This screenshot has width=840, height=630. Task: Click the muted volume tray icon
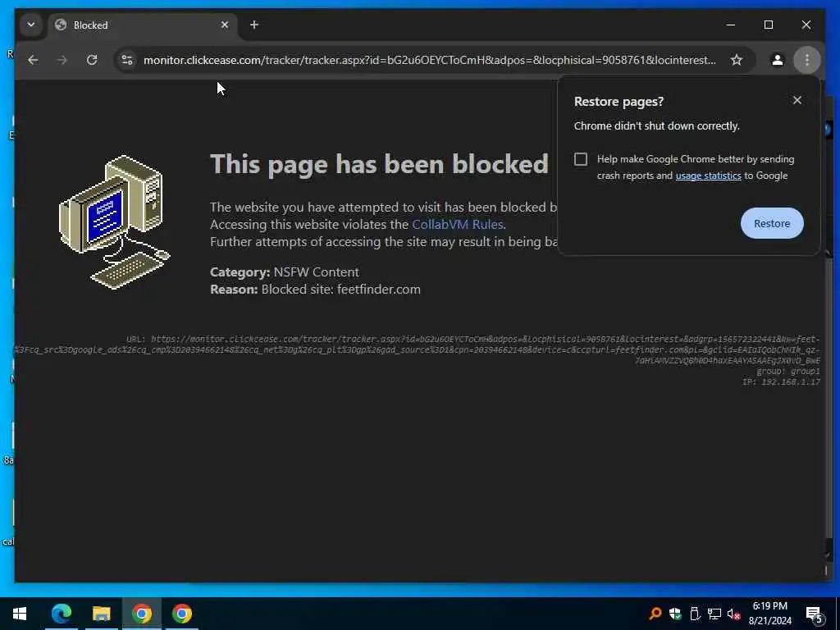pos(733,614)
